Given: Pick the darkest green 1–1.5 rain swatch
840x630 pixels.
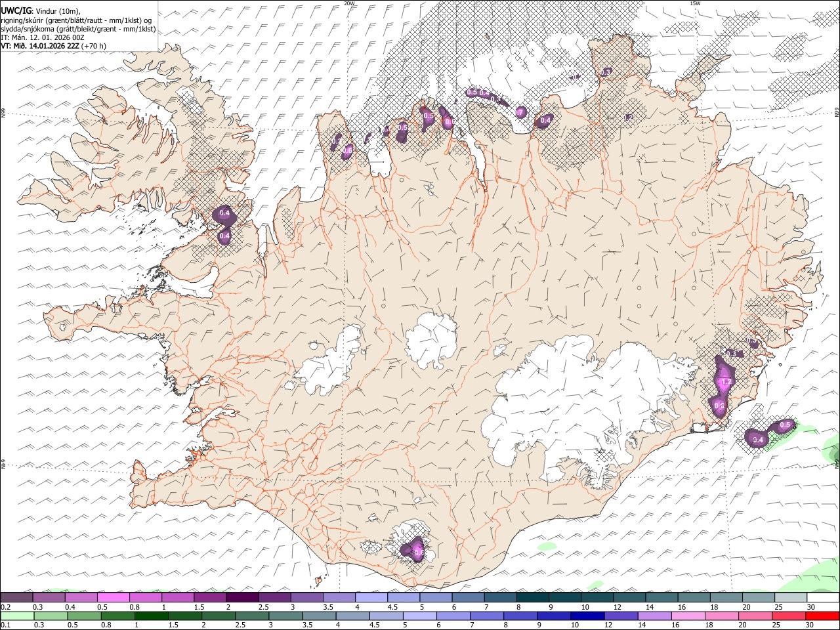Looking at the screenshot, I should point(152,616).
